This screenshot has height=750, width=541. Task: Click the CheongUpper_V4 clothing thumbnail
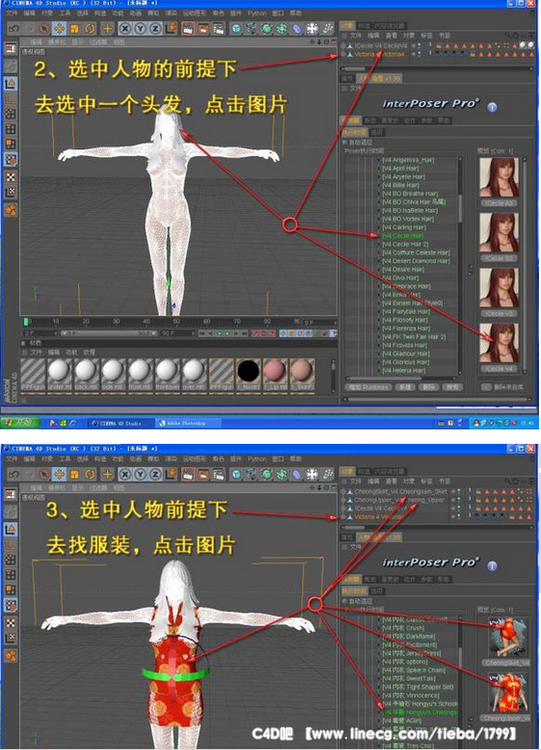(x=508, y=693)
